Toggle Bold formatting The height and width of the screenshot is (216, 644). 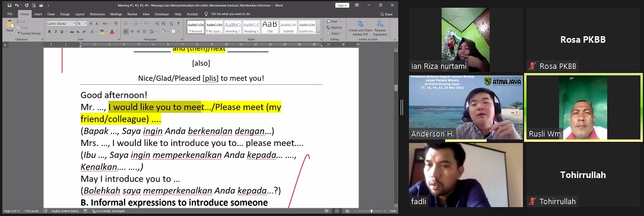[x=49, y=31]
